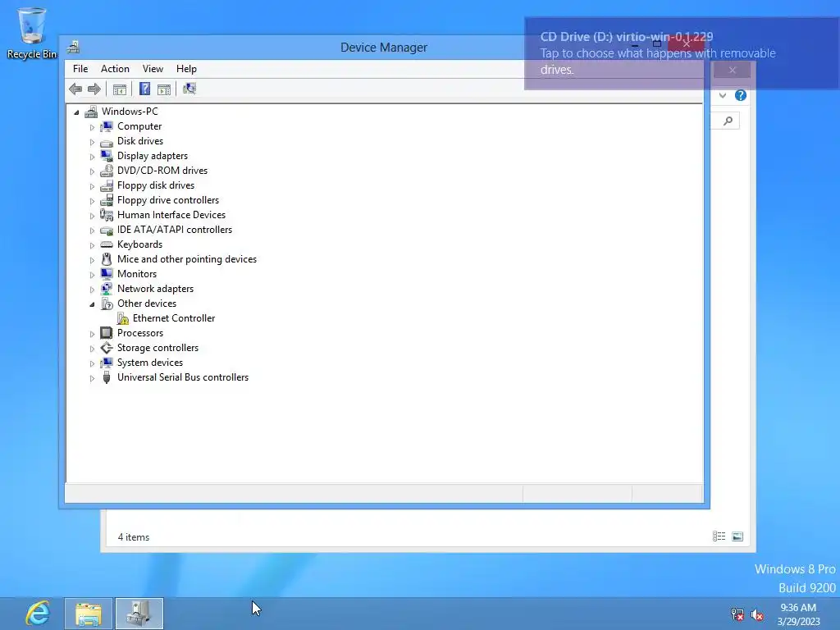The height and width of the screenshot is (630, 840).
Task: Expand the System devices node arrow
Action: click(x=92, y=363)
